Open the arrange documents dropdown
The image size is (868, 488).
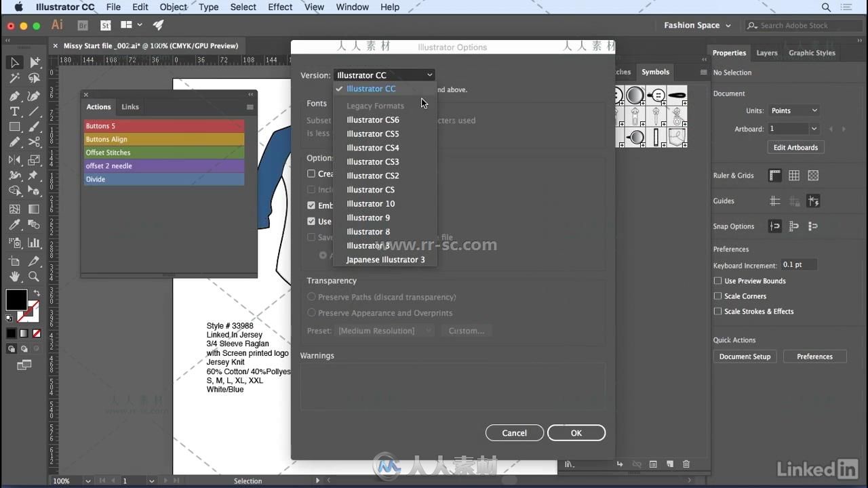(131, 25)
